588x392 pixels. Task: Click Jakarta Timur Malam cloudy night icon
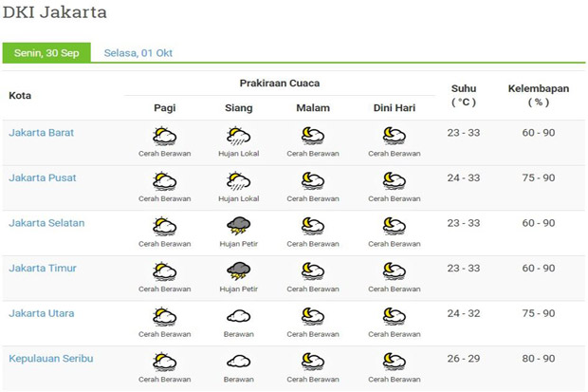(313, 271)
